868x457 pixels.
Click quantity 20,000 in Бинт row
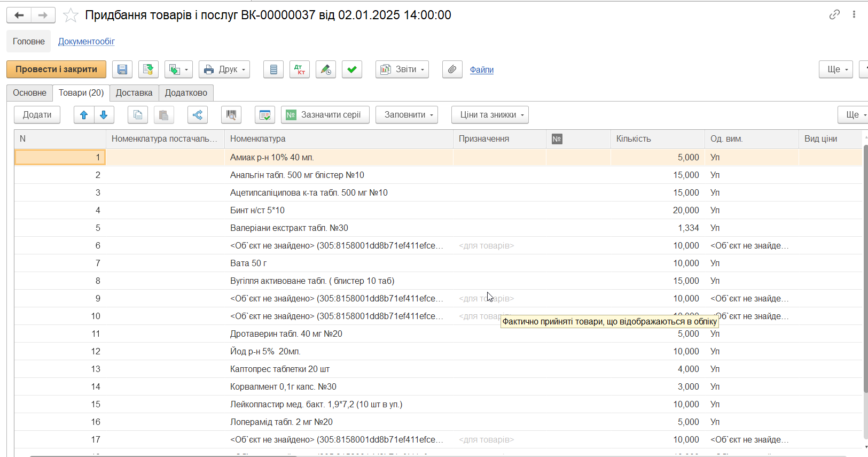(658, 210)
